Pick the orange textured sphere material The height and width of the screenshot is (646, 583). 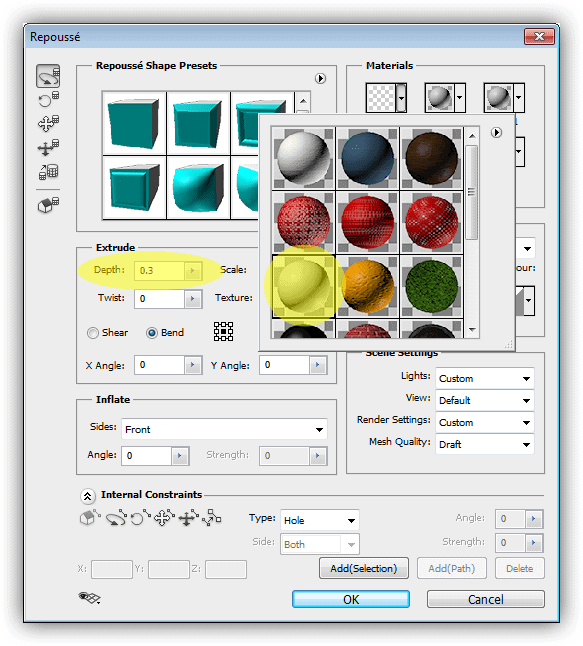(368, 286)
